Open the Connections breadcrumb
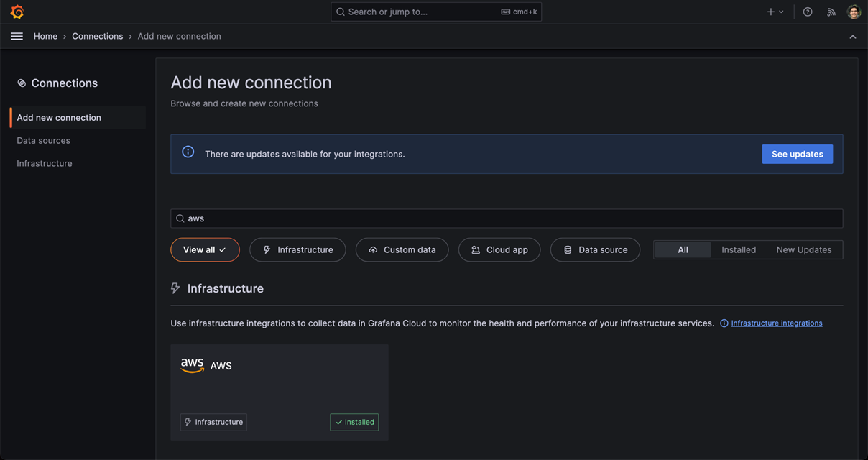The image size is (868, 460). click(98, 36)
